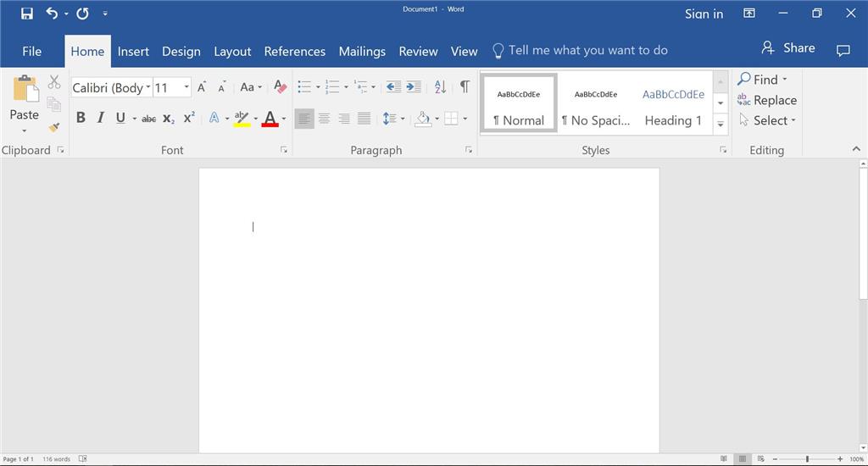Apply the Normal style

click(x=519, y=103)
